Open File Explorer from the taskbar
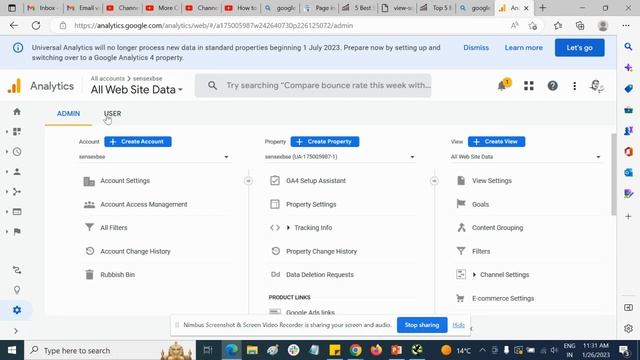640x360 pixels. tap(252, 350)
